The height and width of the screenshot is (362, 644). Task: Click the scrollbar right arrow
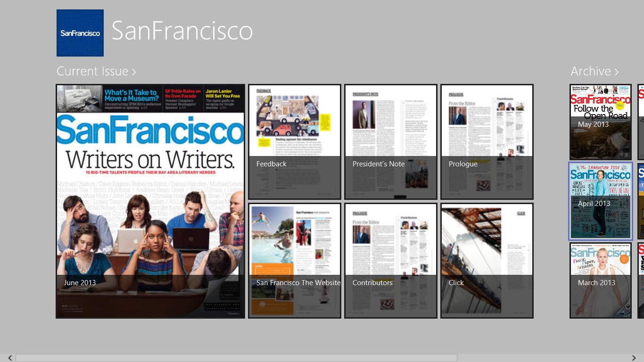pyautogui.click(x=634, y=358)
